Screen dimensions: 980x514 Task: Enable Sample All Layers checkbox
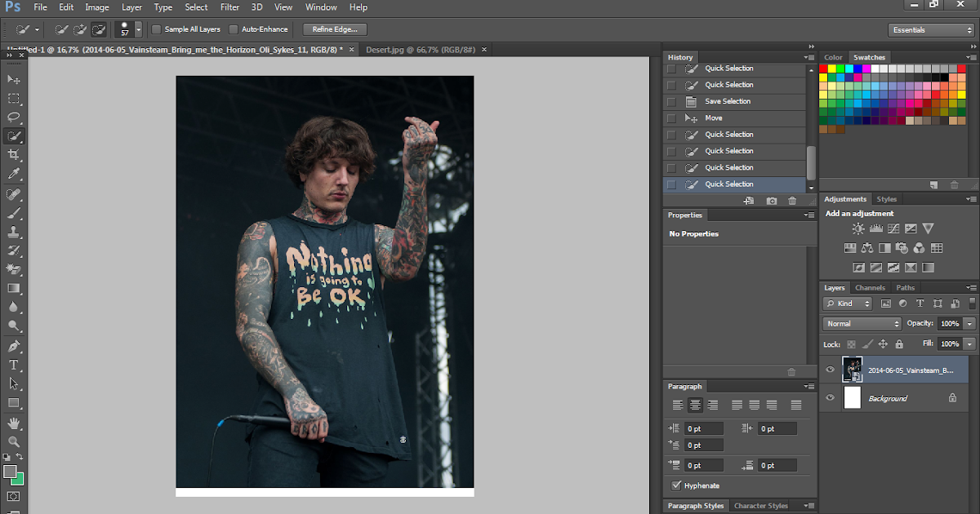click(x=157, y=29)
